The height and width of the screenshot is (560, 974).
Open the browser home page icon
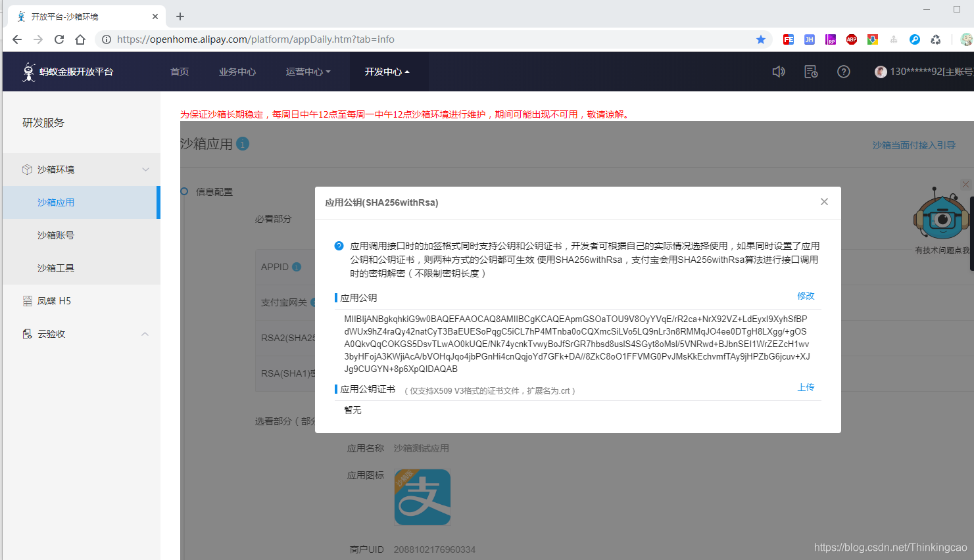(x=80, y=39)
